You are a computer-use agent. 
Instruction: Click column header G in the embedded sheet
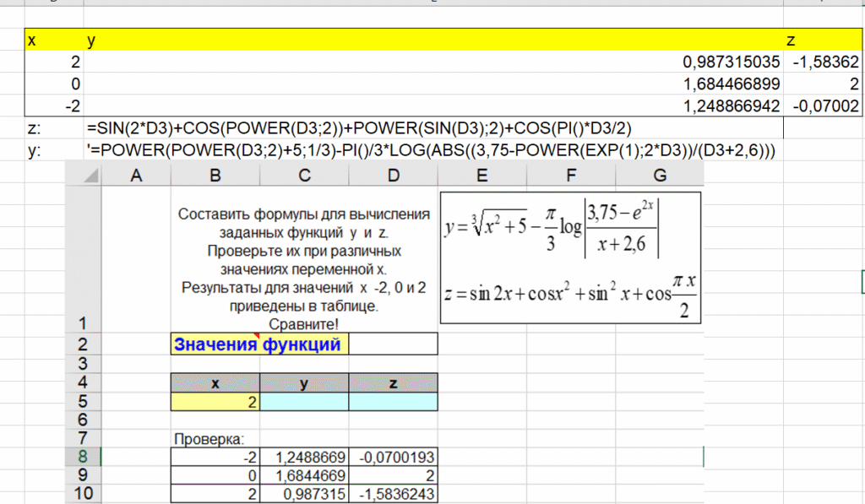[x=660, y=175]
